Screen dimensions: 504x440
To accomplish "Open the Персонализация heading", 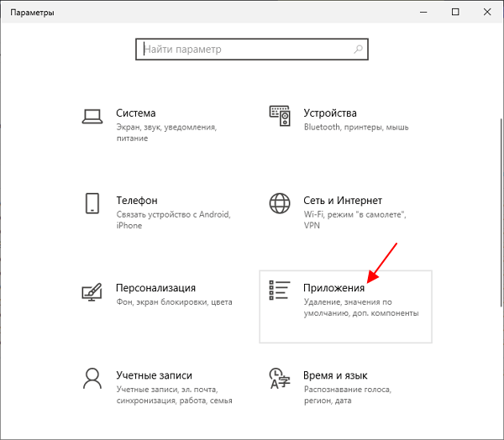I will [156, 288].
